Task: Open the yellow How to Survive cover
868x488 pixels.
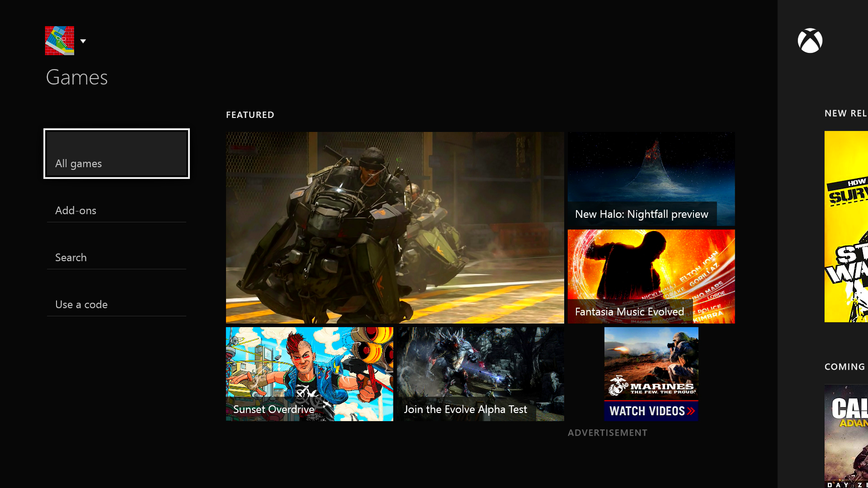Action: 846,226
